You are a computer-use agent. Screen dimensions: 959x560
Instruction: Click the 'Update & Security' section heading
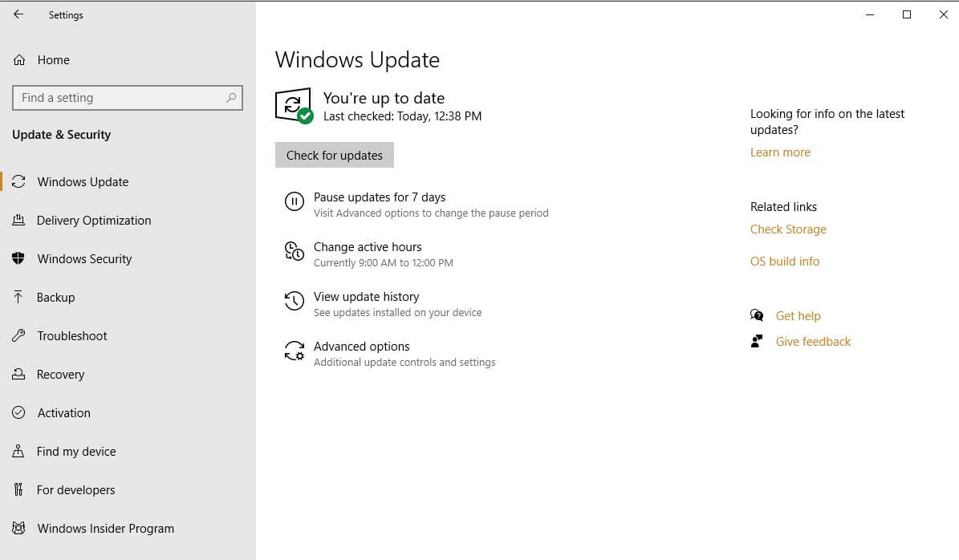[x=61, y=135]
